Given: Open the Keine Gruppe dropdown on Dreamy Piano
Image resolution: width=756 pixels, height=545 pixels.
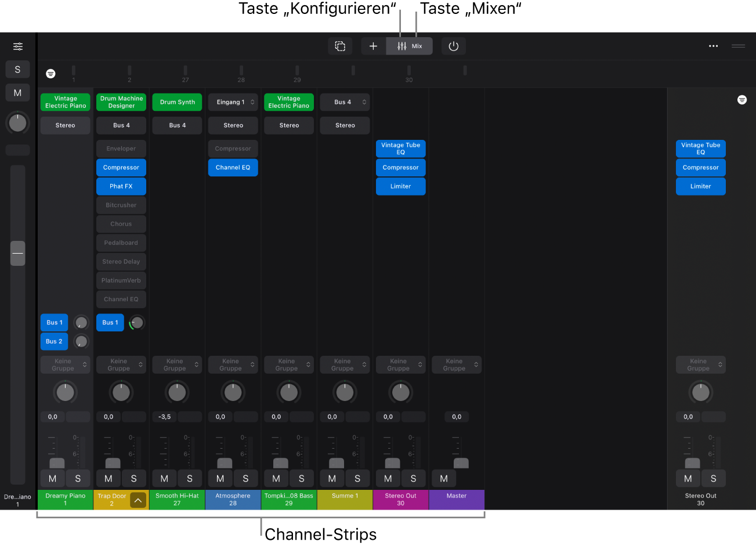Looking at the screenshot, I should [64, 364].
